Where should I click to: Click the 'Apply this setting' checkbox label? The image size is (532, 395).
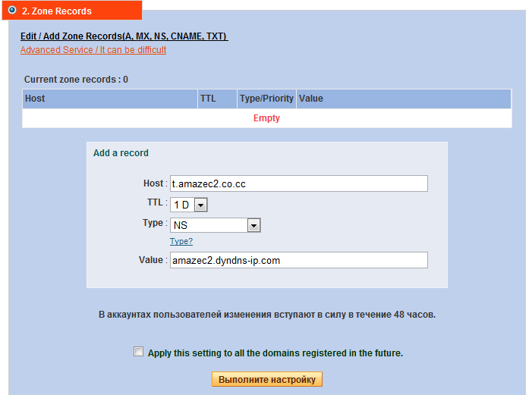275,353
